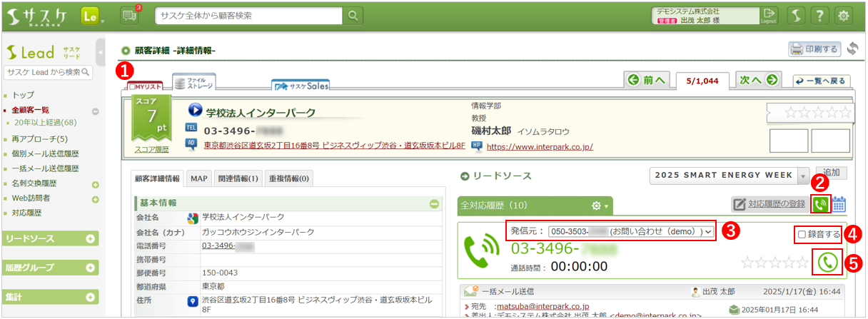Screen dimensions: 868x319
Task: Select 全顧客一覧 in the sidebar
Action: [31, 110]
